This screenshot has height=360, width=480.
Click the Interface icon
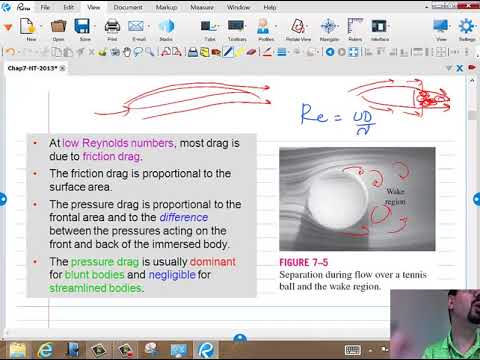[379, 26]
